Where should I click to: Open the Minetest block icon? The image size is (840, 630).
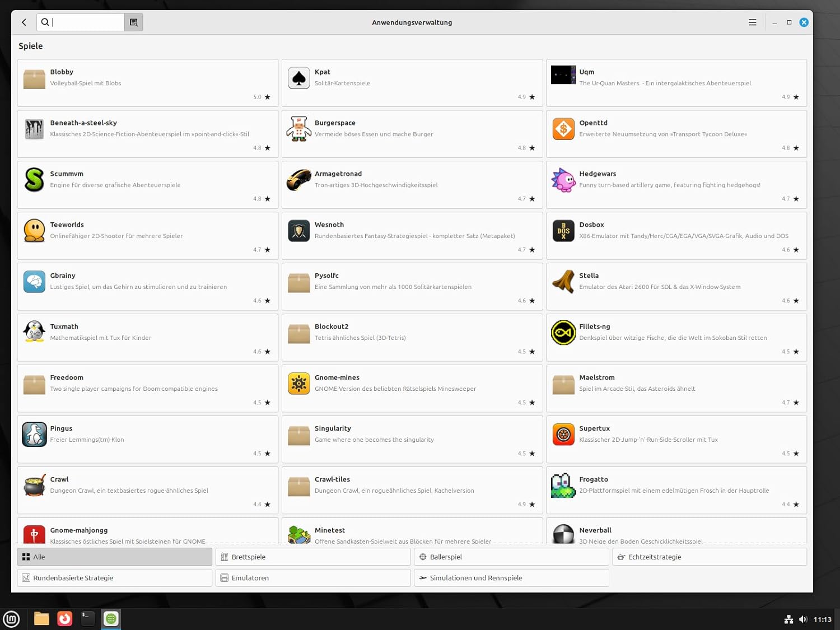pyautogui.click(x=299, y=535)
